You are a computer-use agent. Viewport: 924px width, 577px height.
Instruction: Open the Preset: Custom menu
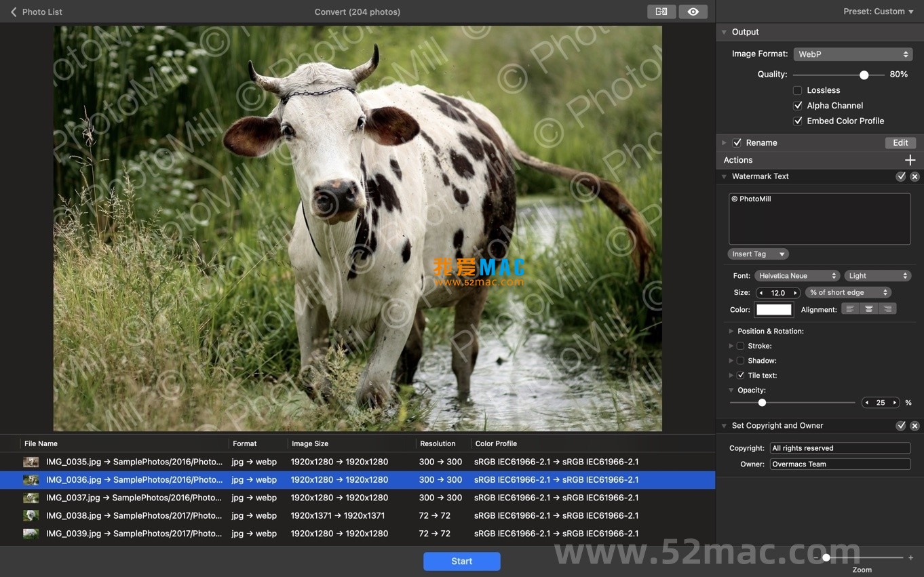coord(879,11)
